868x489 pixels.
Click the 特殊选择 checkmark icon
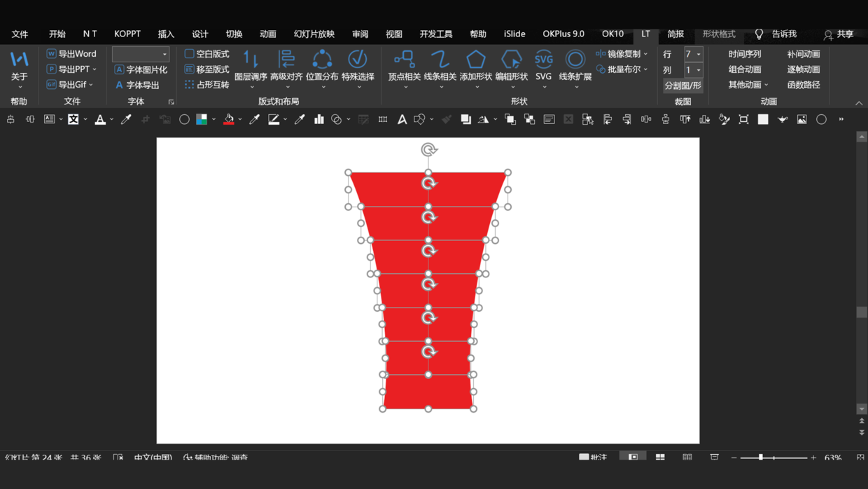(x=358, y=60)
